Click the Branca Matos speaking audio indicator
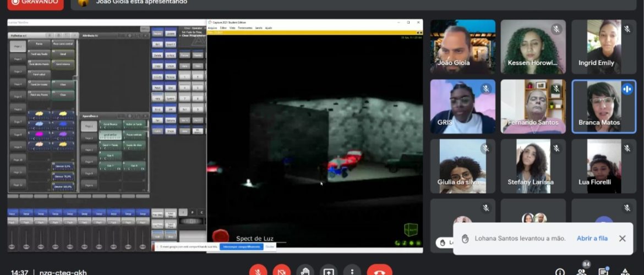This screenshot has height=275, width=644. pos(627,89)
